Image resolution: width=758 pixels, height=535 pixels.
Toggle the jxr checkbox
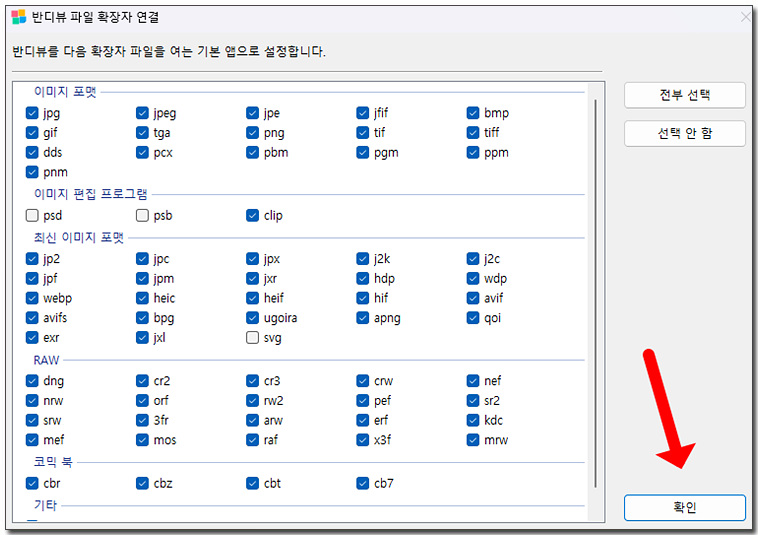[252, 278]
